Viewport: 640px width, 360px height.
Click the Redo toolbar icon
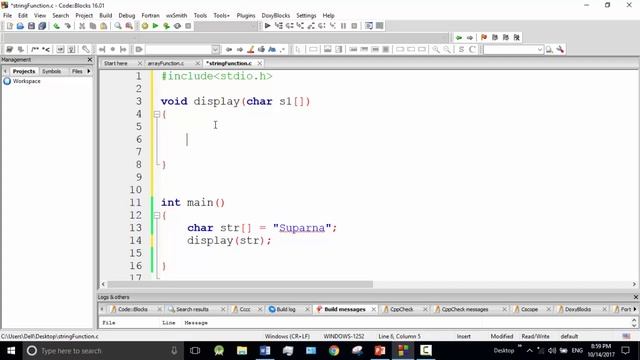67,26
